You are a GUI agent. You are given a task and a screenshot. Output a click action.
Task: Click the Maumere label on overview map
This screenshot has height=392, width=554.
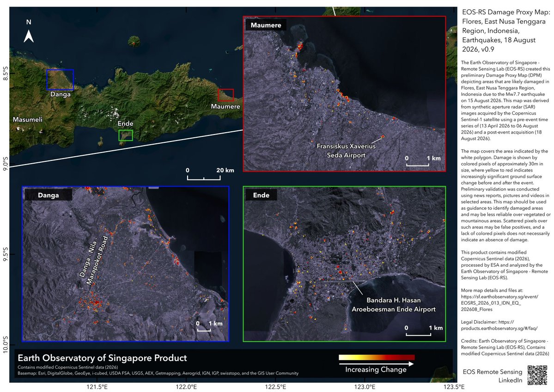tap(225, 106)
